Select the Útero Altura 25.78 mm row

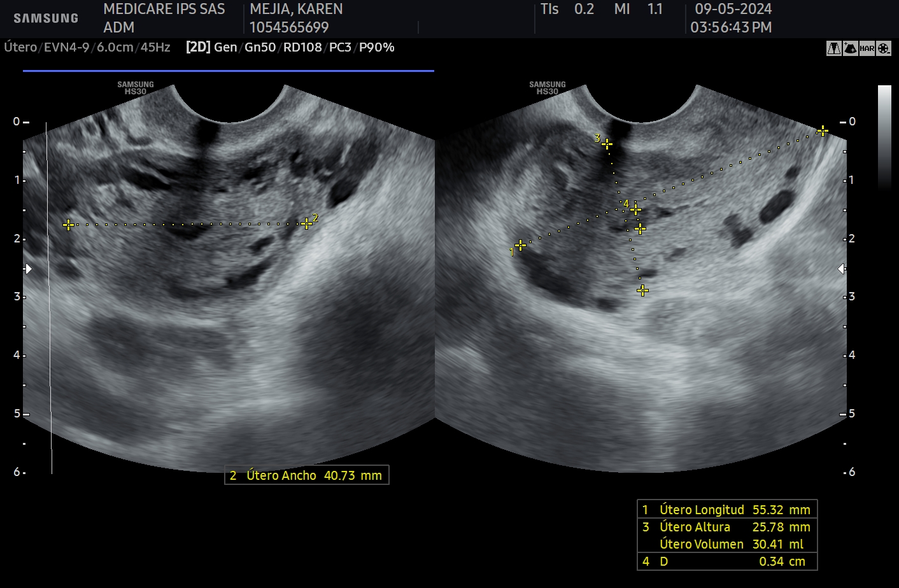726,527
